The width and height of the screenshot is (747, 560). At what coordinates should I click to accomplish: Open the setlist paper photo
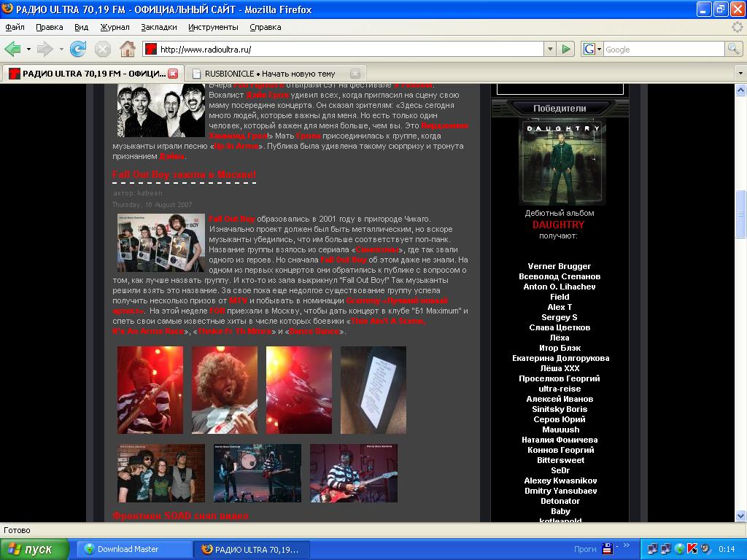pos(373,390)
